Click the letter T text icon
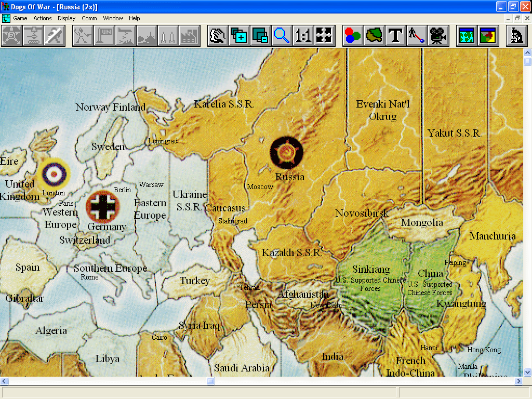Image resolution: width=532 pixels, height=399 pixels. point(395,36)
